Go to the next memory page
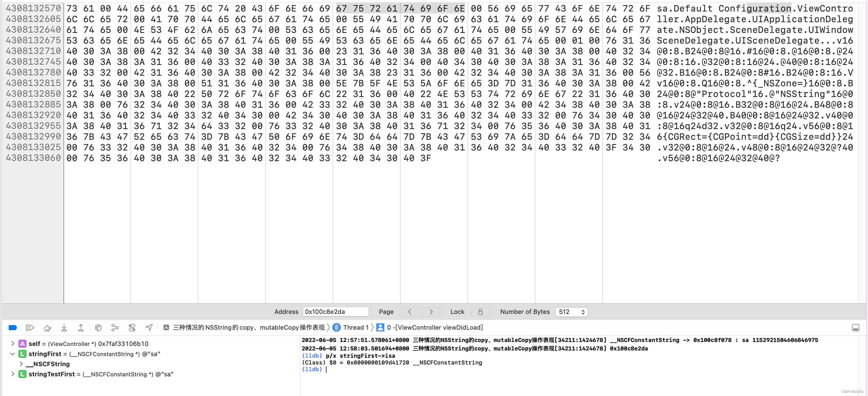Screen dimensions: 868x396 pos(431,312)
